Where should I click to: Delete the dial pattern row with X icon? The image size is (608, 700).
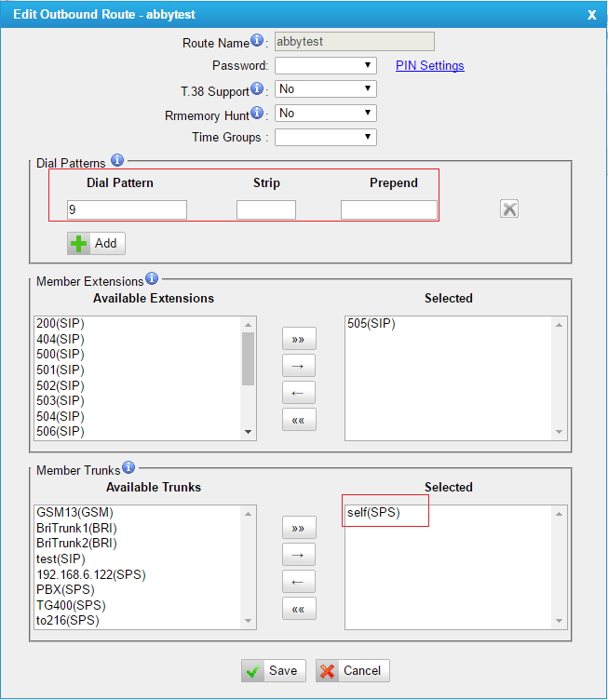[509, 209]
